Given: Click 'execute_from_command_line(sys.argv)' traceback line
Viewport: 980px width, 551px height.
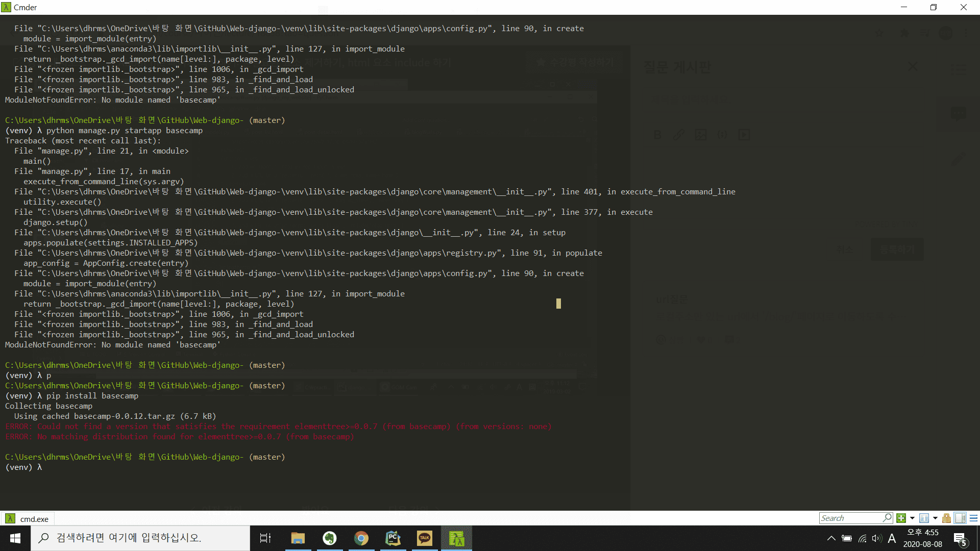Looking at the screenshot, I should 104,182.
